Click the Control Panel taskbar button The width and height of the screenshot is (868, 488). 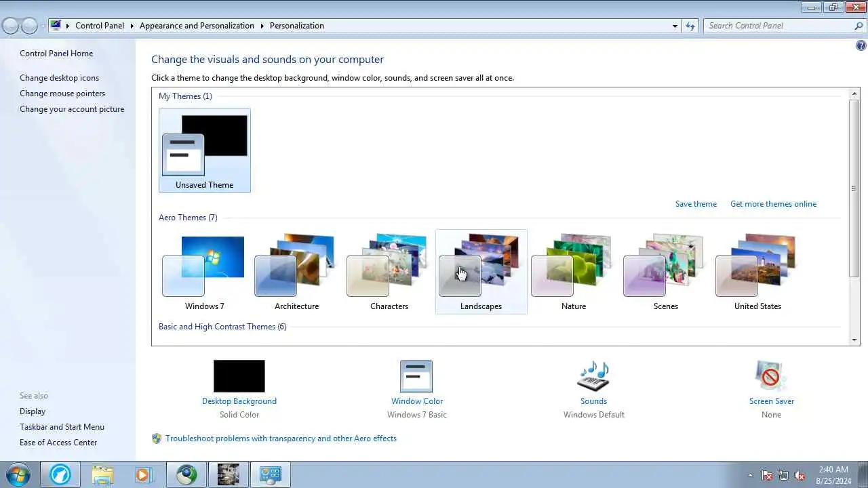coord(271,474)
